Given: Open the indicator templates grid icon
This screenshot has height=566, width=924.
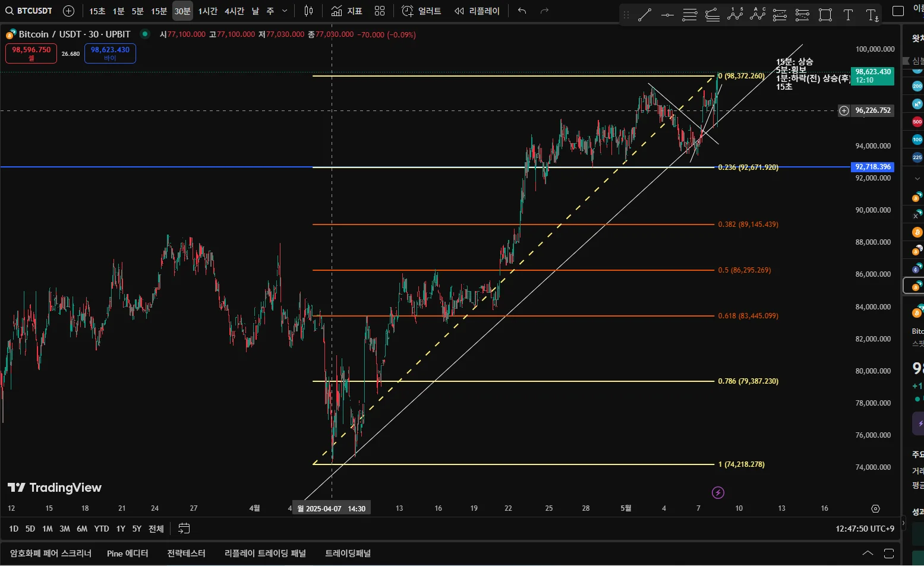Looking at the screenshot, I should 380,11.
